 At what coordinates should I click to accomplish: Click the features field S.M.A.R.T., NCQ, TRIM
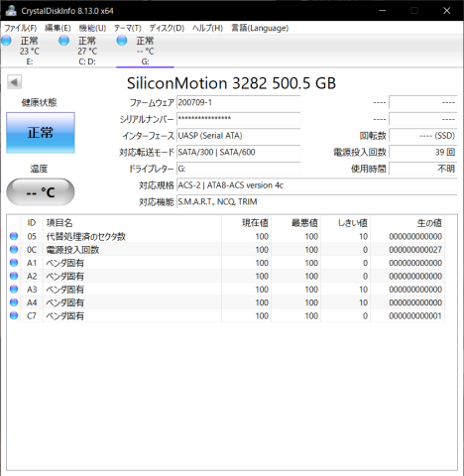[317, 201]
